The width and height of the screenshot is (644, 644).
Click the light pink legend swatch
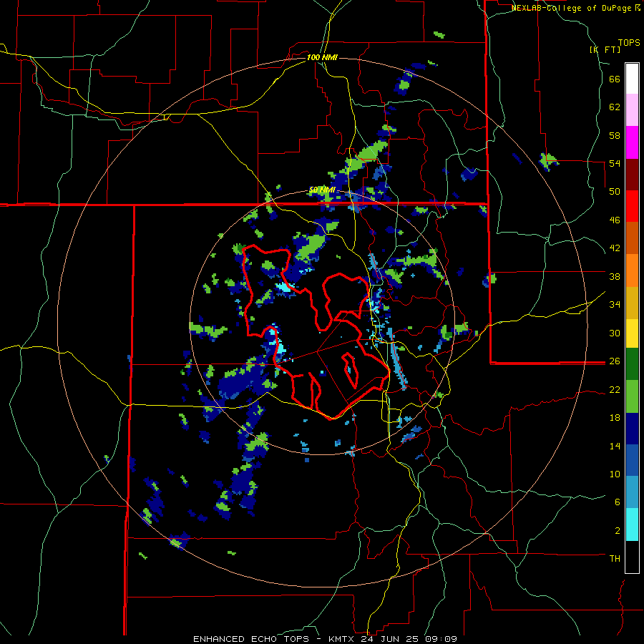pos(632,109)
